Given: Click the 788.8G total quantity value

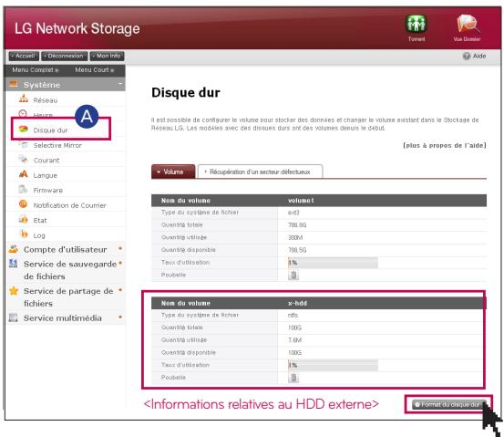Looking at the screenshot, I should [297, 225].
